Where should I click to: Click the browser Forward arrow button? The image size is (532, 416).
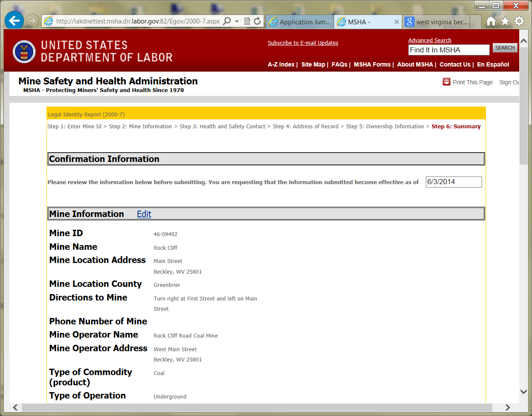(32, 20)
